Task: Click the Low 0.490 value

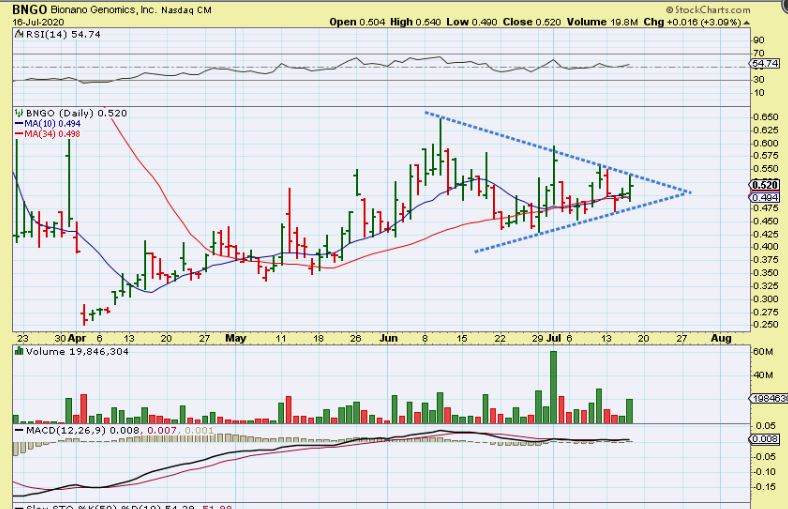Action: point(472,22)
